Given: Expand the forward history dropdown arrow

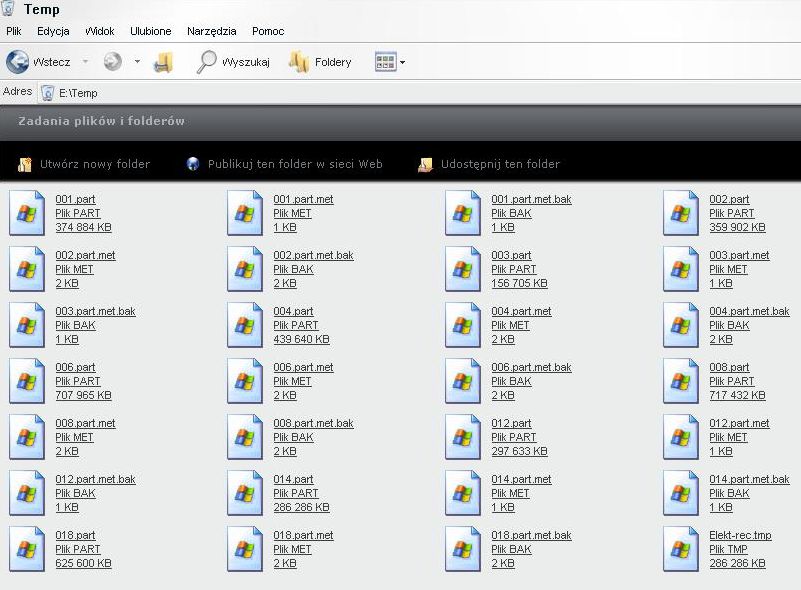Looking at the screenshot, I should 137,62.
